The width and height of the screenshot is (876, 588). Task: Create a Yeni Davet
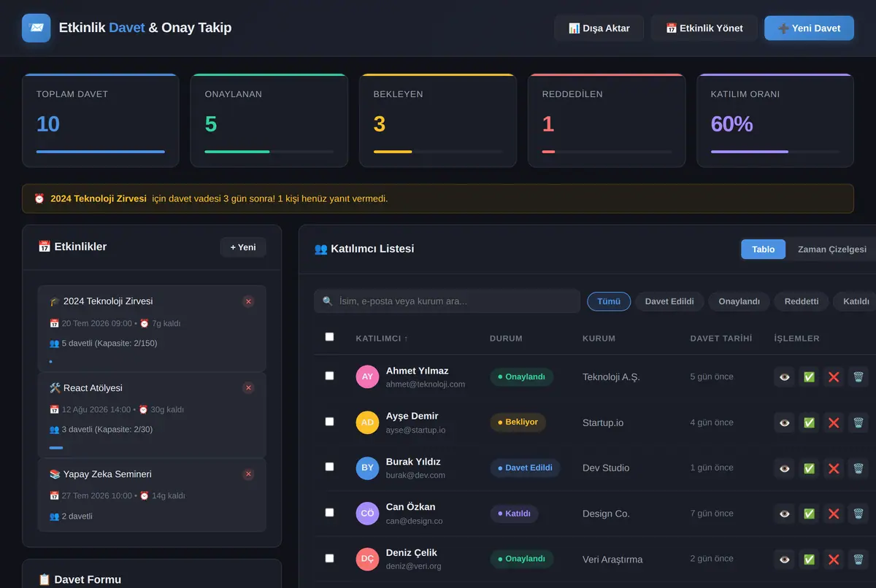pos(809,28)
